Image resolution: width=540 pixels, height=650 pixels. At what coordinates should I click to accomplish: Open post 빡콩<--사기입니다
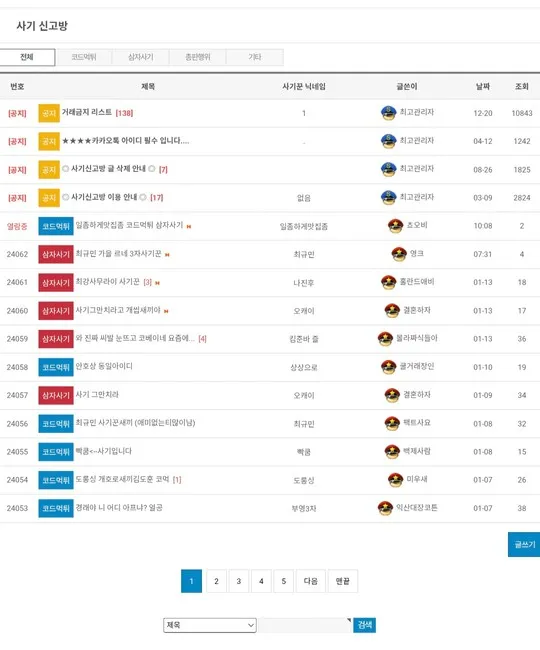coord(104,451)
